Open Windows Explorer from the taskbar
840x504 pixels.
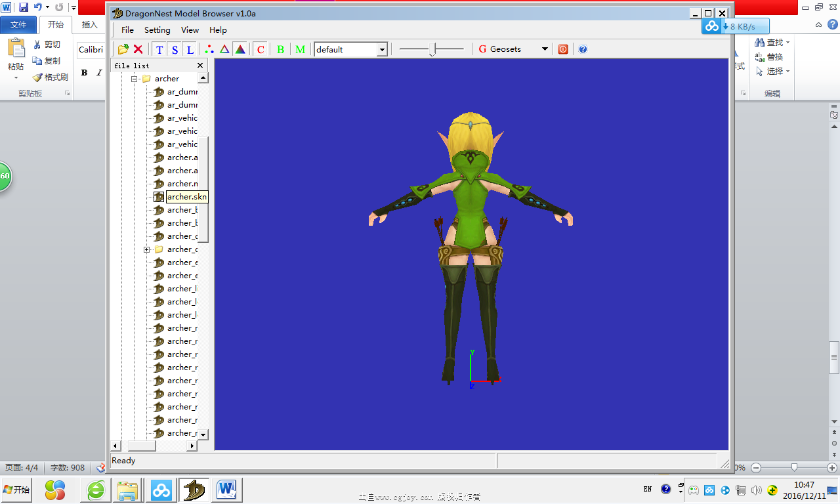[127, 490]
